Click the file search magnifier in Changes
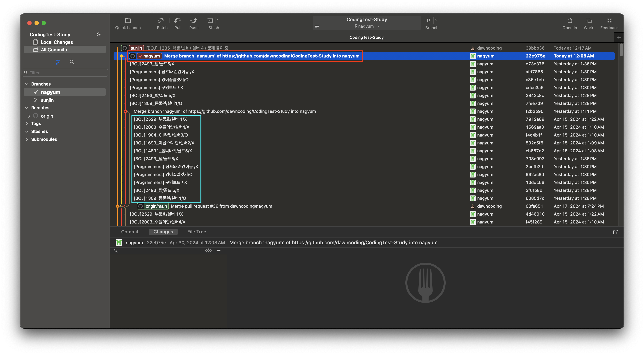 click(x=116, y=250)
